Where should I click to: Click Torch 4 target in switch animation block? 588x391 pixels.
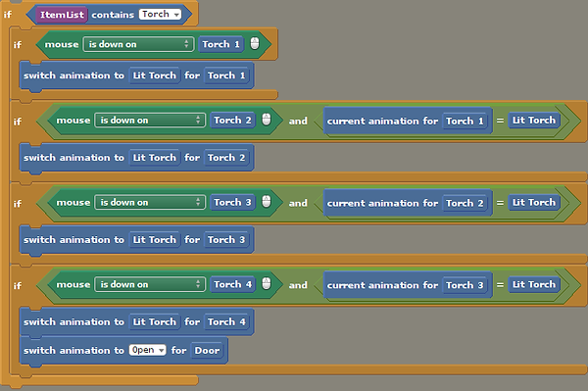point(226,321)
